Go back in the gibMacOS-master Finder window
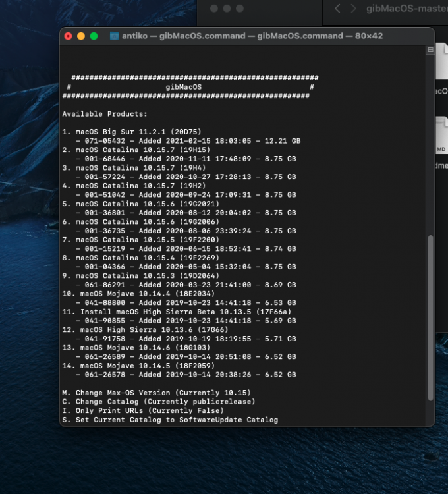Screen dimensions: 448x494 (x=337, y=9)
